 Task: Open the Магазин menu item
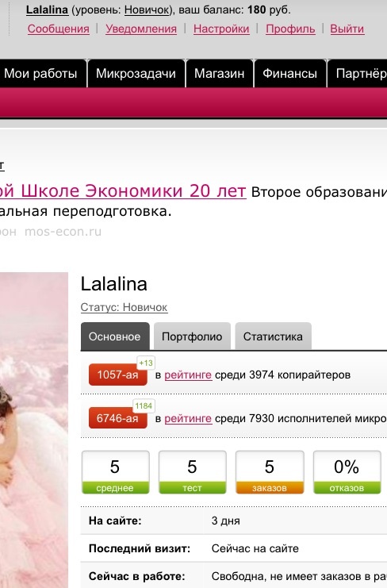coord(219,73)
